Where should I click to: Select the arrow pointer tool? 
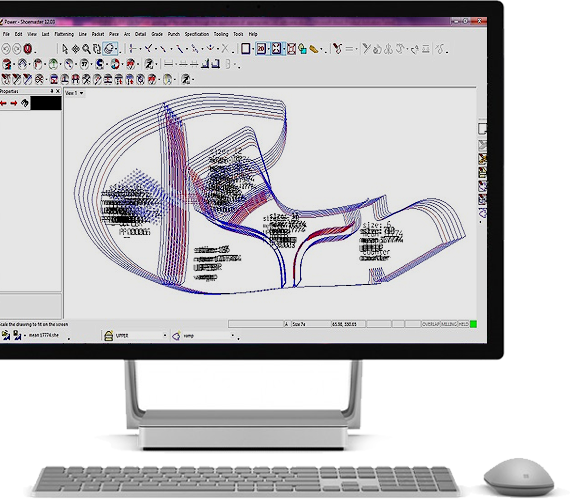[65, 49]
